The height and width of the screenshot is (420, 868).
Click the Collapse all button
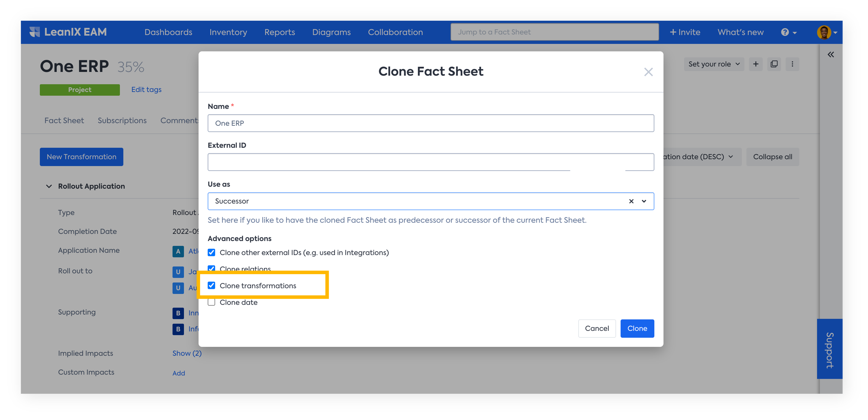pos(772,157)
